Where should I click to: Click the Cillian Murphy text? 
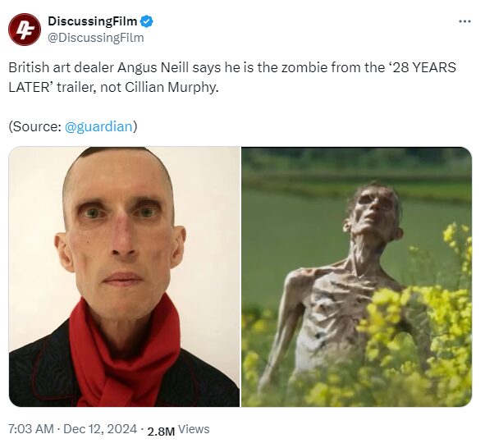coord(172,88)
